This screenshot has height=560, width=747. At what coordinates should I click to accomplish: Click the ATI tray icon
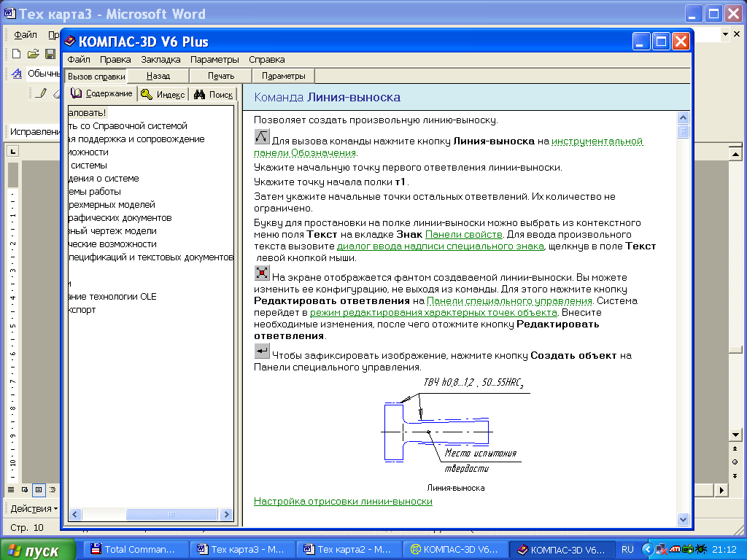click(675, 549)
